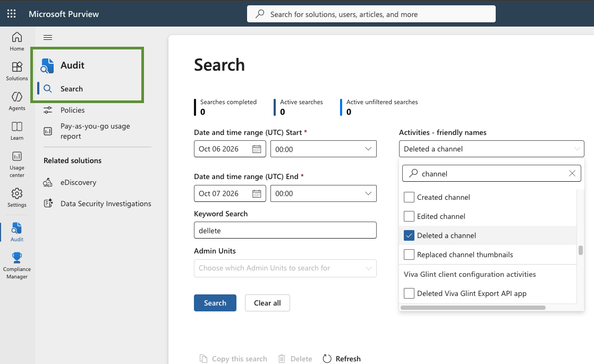Click the Delete toolbar button
The image size is (594, 364).
[x=295, y=359]
